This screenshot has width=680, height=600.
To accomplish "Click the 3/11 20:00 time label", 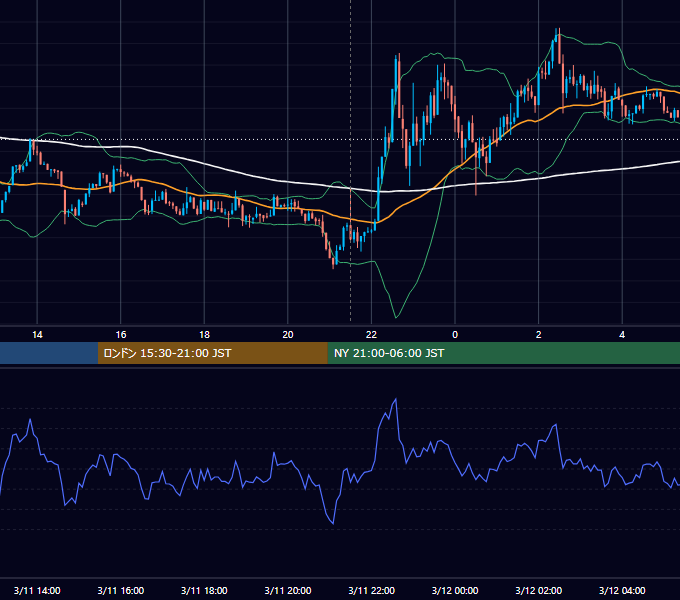I will click(288, 590).
